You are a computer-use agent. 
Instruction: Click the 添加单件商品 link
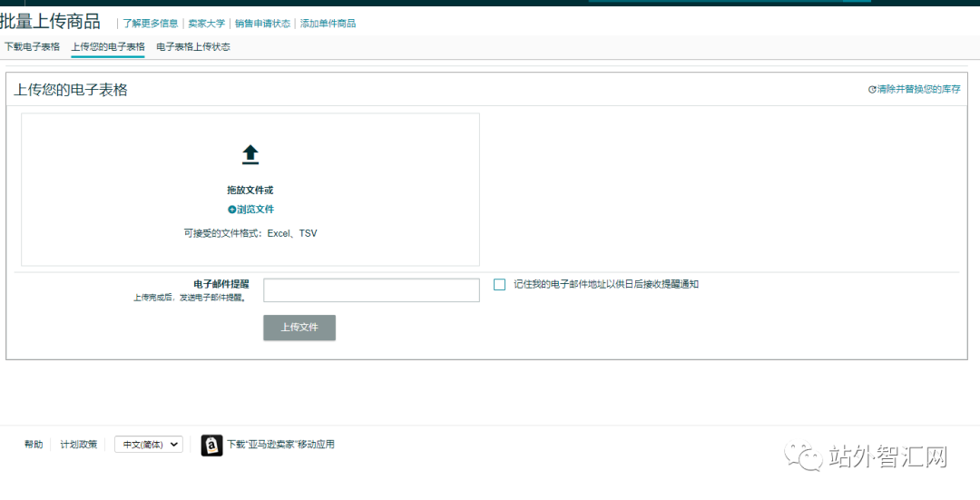click(x=328, y=24)
